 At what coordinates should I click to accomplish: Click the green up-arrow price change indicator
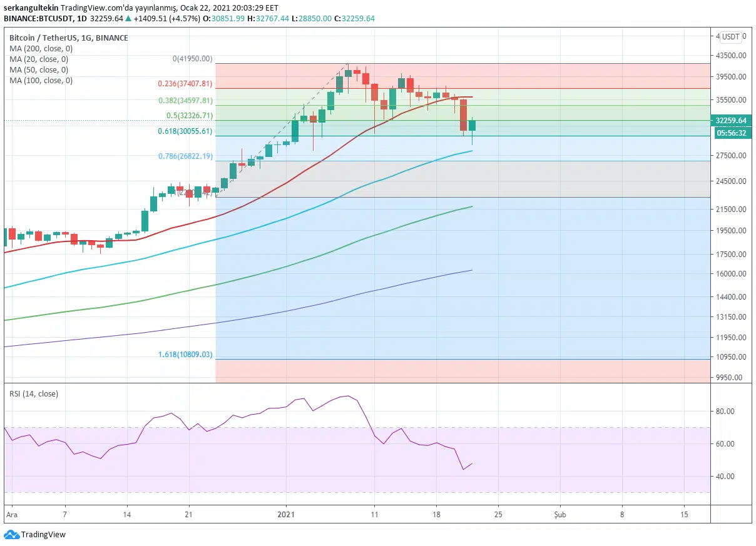pyautogui.click(x=128, y=18)
